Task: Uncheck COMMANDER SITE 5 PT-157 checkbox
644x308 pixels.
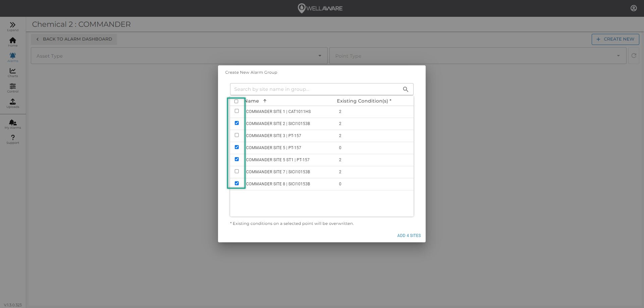Action: pos(237,147)
